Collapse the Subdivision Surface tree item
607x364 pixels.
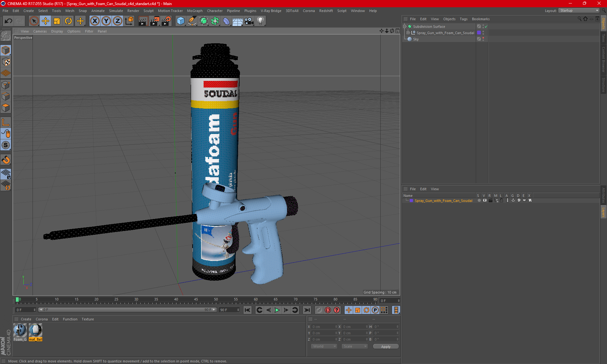tap(405, 27)
